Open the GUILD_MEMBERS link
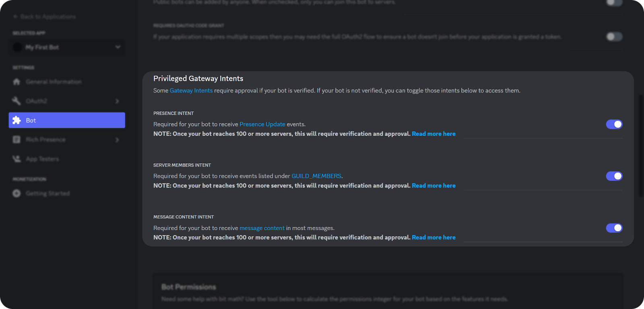Viewport: 644px width, 309px height. click(316, 176)
